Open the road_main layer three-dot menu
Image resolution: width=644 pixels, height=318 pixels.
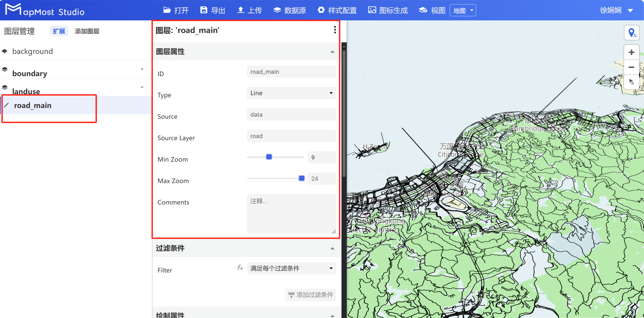(x=335, y=30)
